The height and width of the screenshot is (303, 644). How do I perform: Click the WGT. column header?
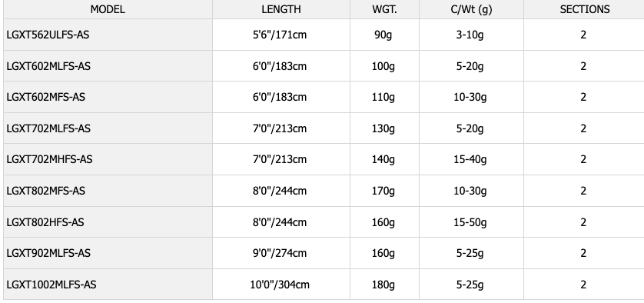click(x=384, y=9)
